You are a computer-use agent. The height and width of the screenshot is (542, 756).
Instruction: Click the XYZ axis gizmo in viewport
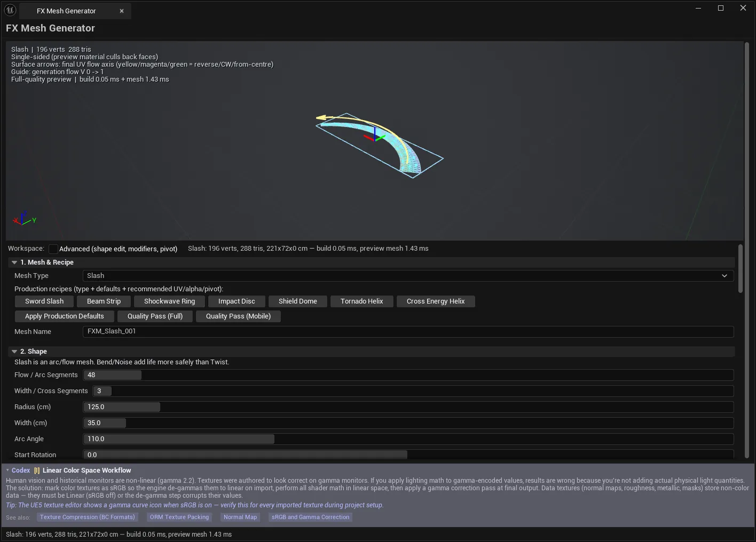pos(24,218)
